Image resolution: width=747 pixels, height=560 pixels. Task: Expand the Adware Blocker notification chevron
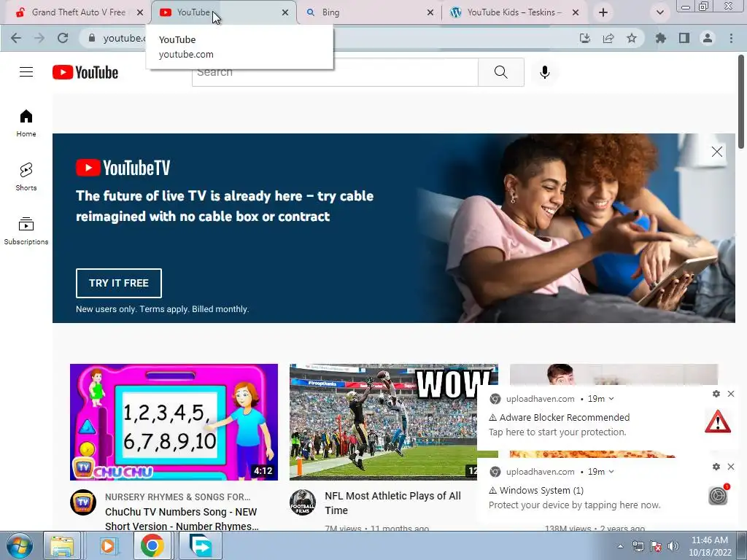point(611,399)
